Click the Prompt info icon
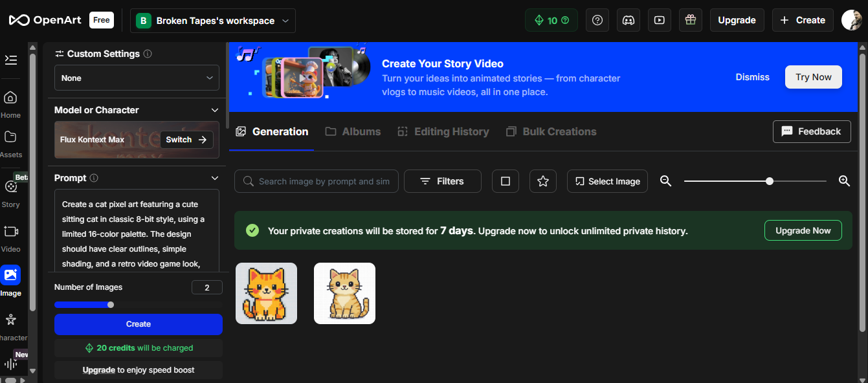Screen dimensions: 868x383 [94, 178]
